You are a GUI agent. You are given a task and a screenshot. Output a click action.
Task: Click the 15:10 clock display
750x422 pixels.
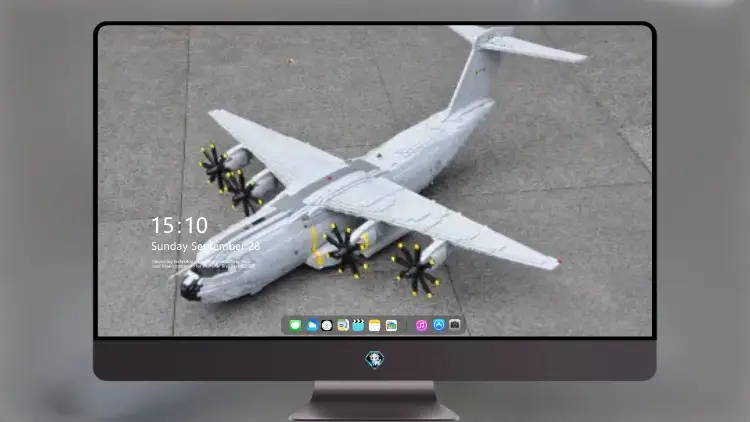(x=179, y=225)
